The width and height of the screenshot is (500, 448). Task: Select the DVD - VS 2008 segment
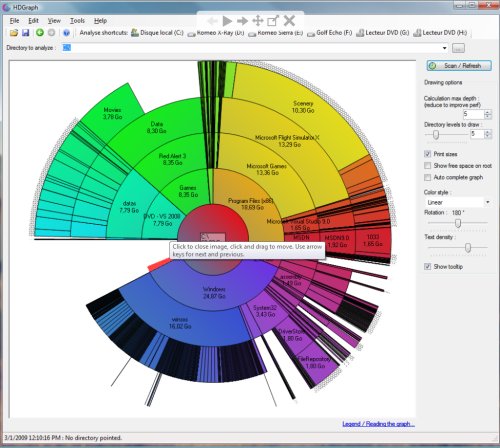tap(162, 220)
